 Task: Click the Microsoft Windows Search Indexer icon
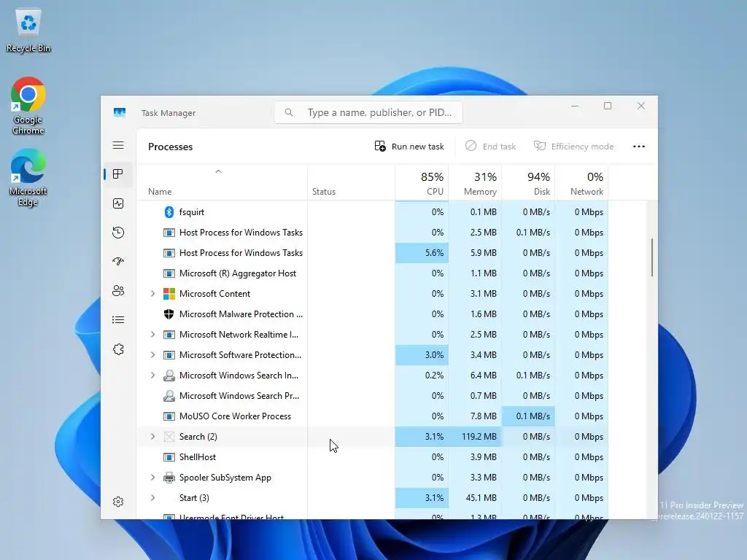(x=169, y=376)
